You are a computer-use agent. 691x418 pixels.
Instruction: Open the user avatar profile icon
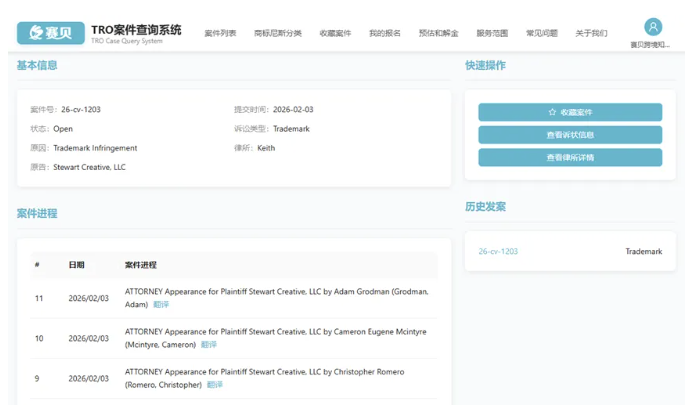coord(652,27)
